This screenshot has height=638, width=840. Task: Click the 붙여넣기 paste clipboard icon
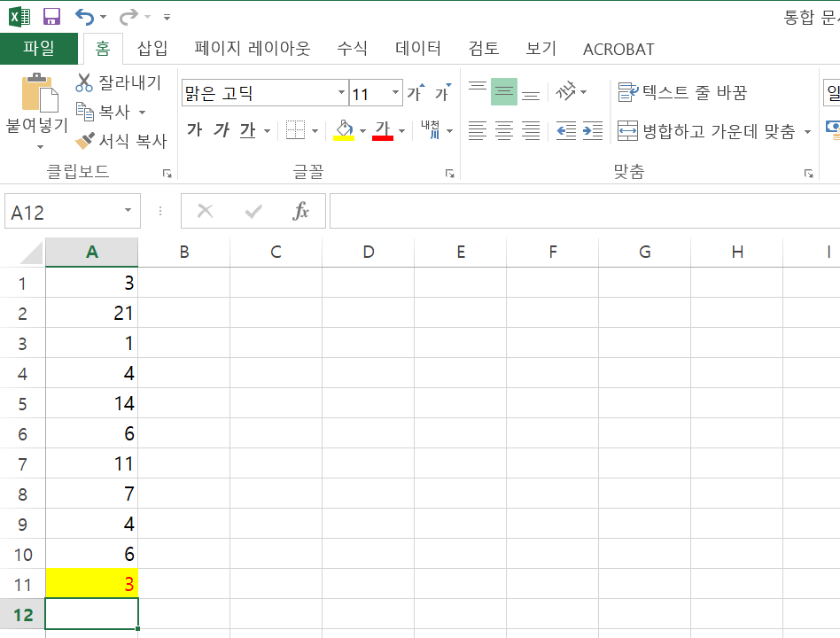(39, 93)
